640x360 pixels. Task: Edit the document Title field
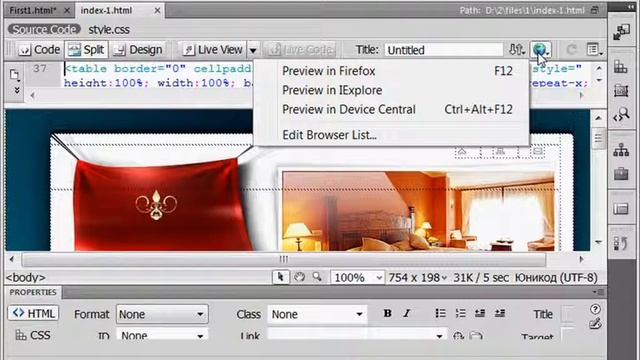point(444,50)
